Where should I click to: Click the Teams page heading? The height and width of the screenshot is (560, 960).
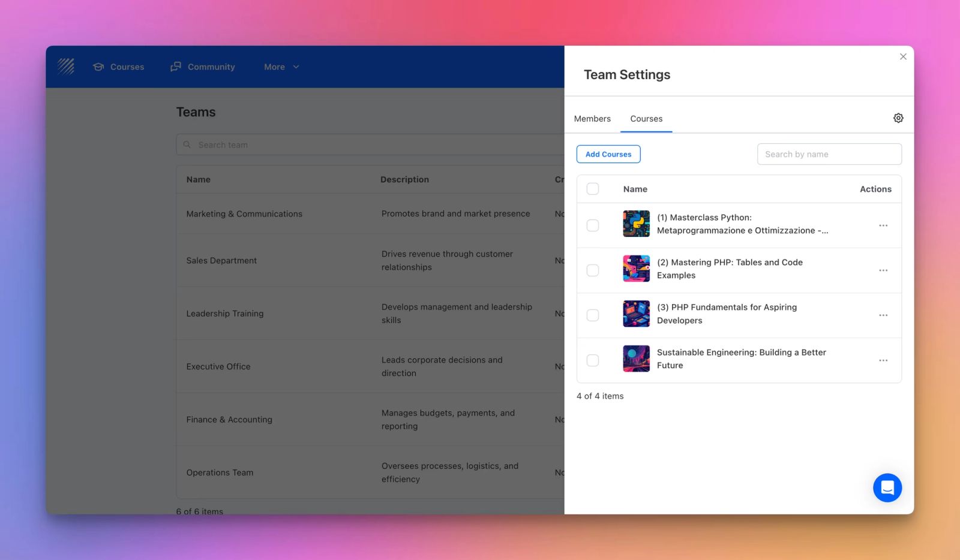[196, 112]
